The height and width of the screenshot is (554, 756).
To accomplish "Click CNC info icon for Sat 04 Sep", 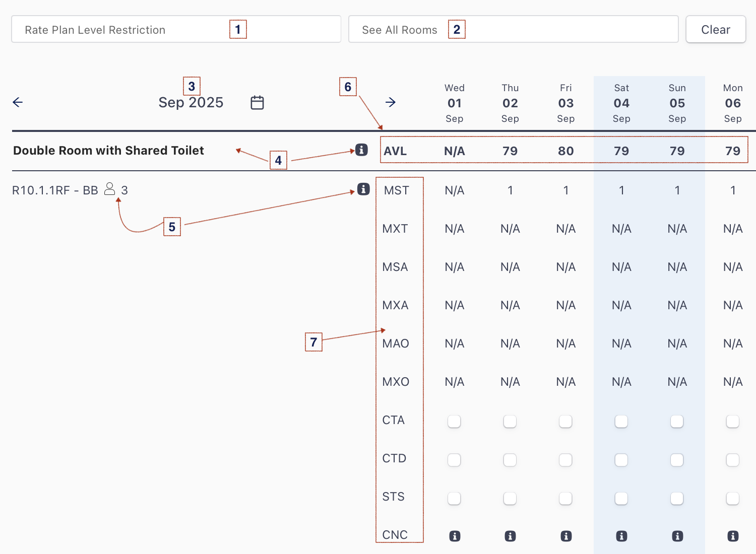I will (621, 536).
